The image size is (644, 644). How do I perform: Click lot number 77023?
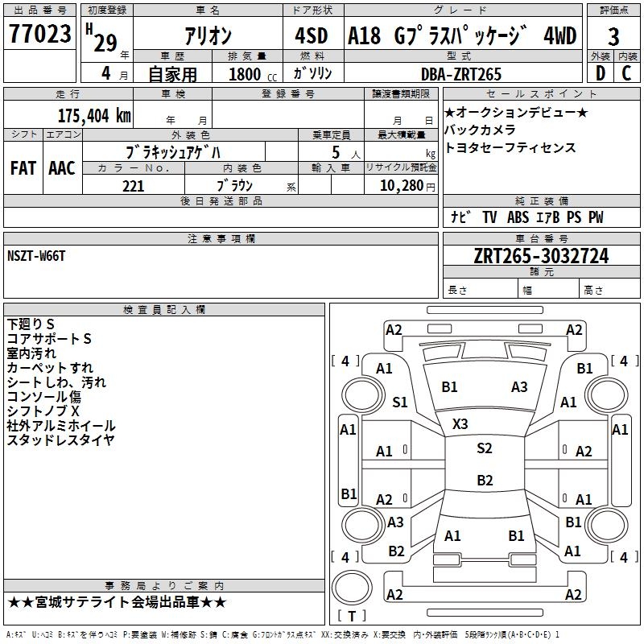tap(40, 35)
